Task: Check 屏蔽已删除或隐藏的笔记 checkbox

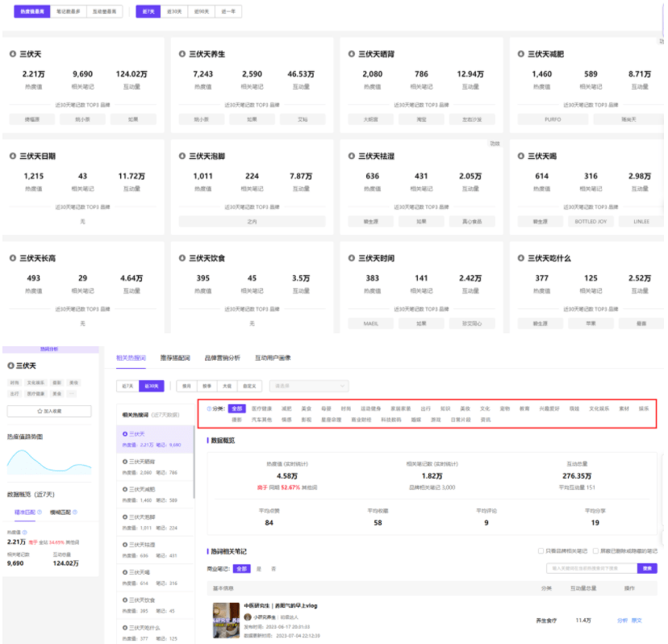Action: click(x=595, y=551)
